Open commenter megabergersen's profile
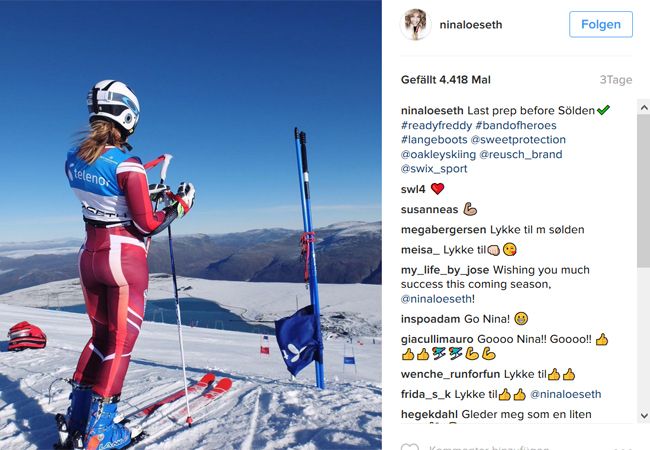Viewport: 650px width, 450px height. pyautogui.click(x=444, y=230)
